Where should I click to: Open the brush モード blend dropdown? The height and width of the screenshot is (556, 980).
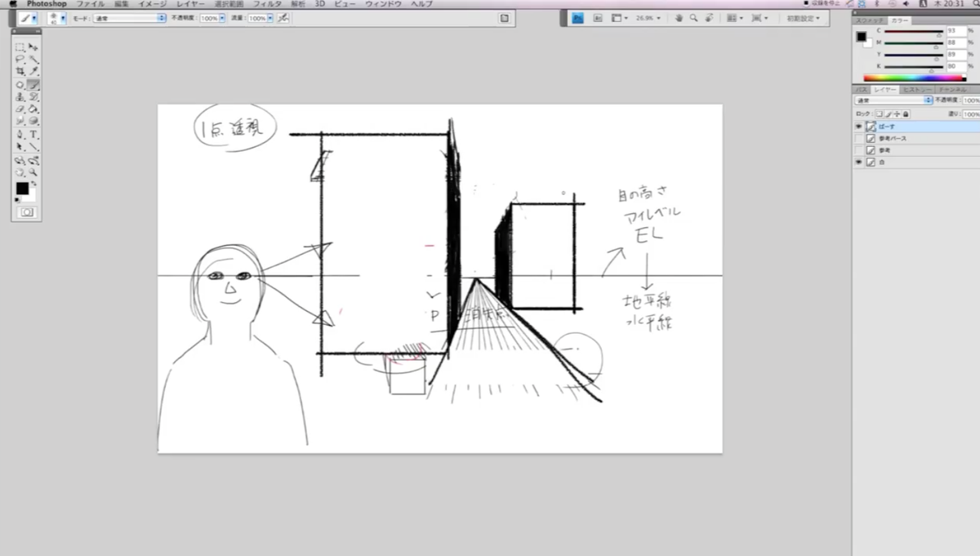130,18
